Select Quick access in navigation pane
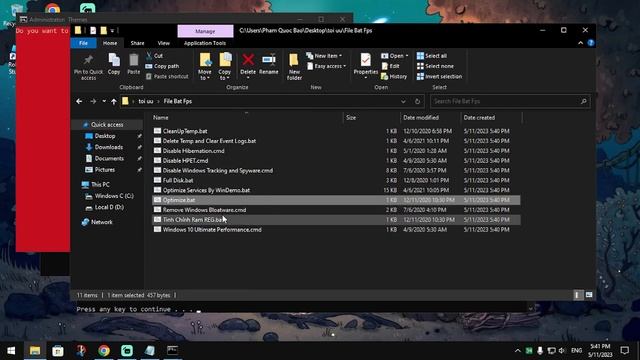This screenshot has height=360, width=640. click(x=107, y=124)
